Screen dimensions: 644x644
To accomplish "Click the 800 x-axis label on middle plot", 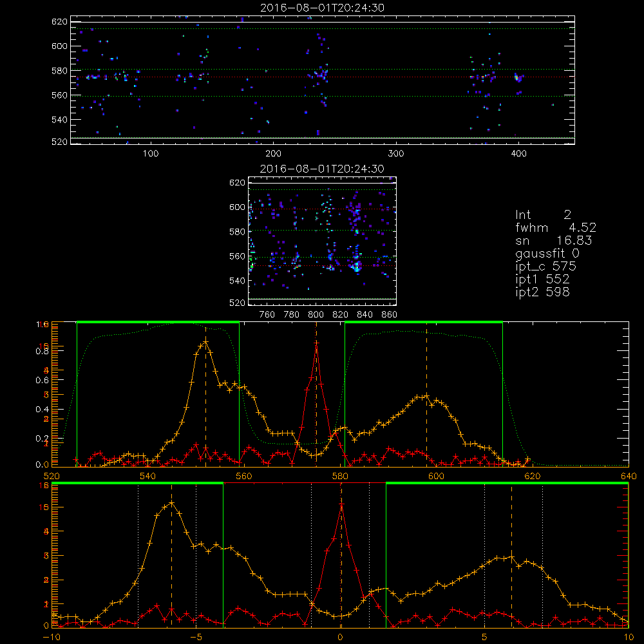I will pyautogui.click(x=316, y=315).
